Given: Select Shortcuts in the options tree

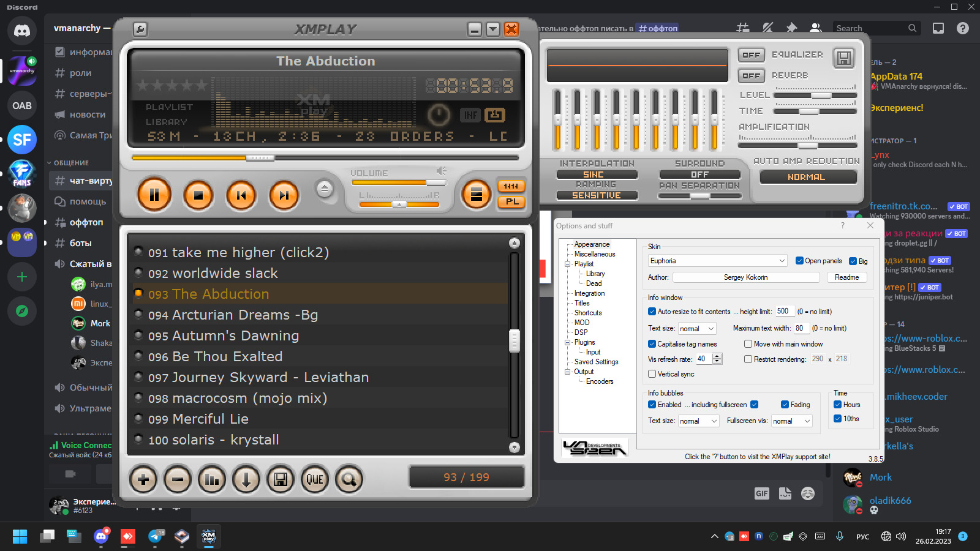Looking at the screenshot, I should tap(588, 313).
